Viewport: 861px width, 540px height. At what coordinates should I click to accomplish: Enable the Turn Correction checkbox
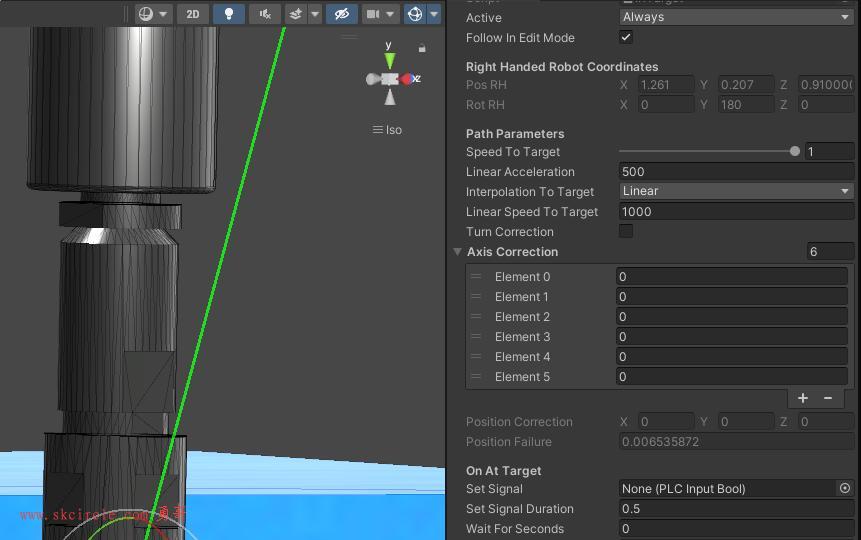[x=626, y=231]
